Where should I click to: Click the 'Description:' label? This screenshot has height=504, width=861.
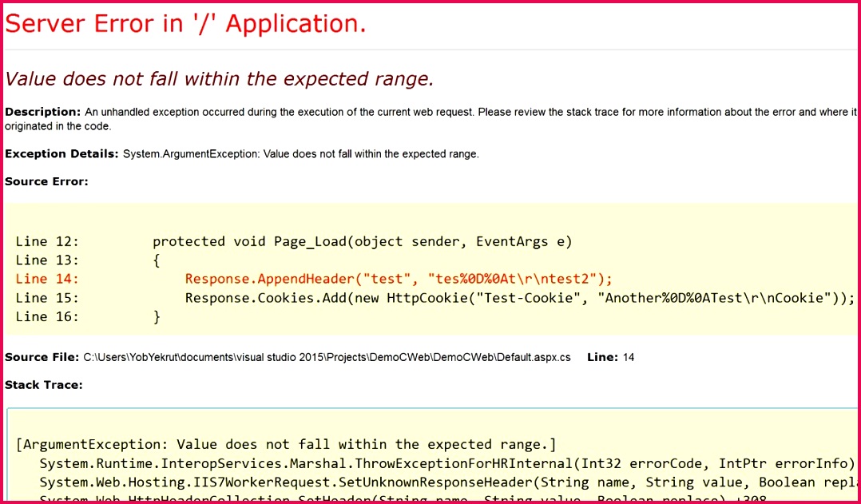pyautogui.click(x=43, y=112)
